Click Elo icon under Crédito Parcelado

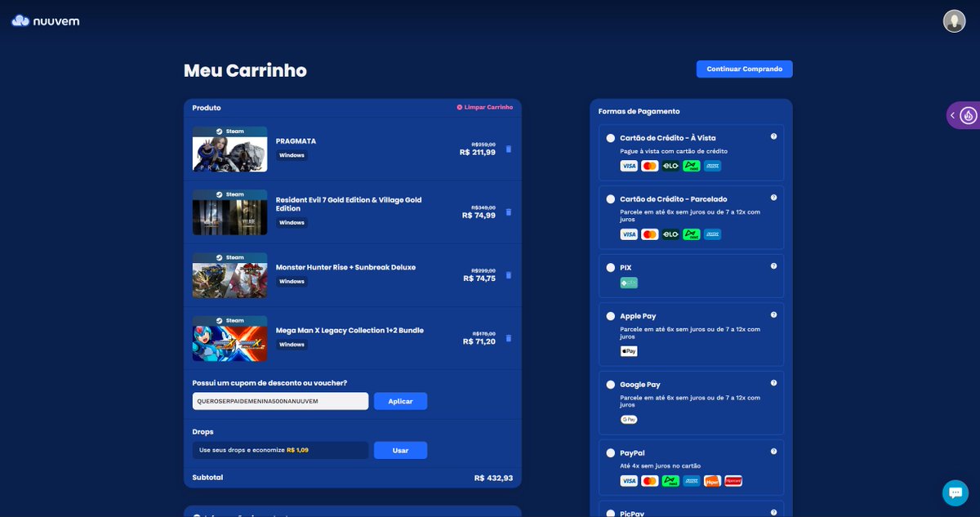point(670,234)
